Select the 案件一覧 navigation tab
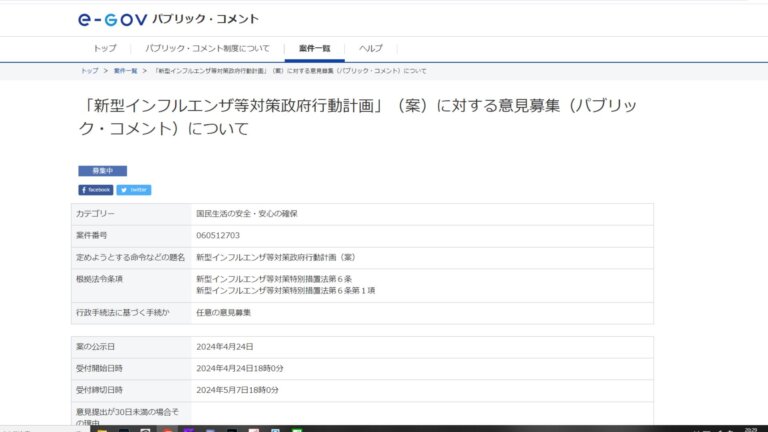Viewport: 768px width, 432px height. click(314, 48)
